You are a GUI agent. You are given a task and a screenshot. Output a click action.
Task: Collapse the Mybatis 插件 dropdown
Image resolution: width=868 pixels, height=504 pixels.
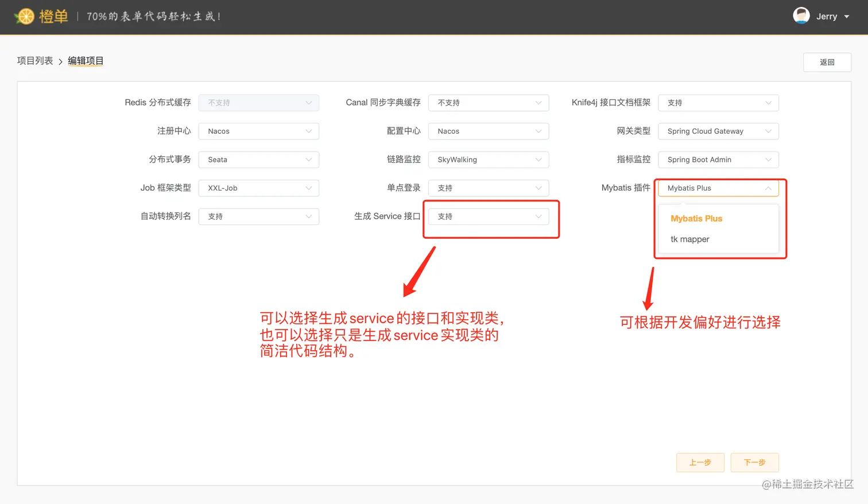click(x=718, y=188)
